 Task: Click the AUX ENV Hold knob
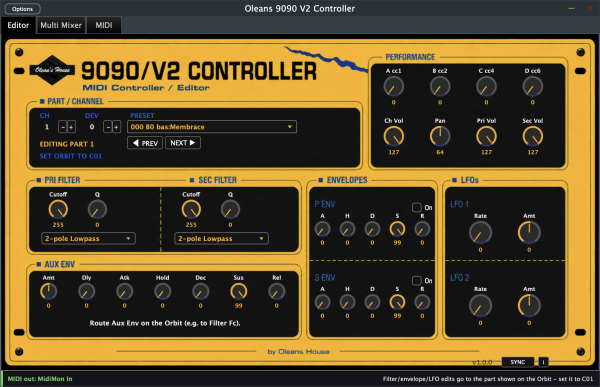tap(162, 292)
